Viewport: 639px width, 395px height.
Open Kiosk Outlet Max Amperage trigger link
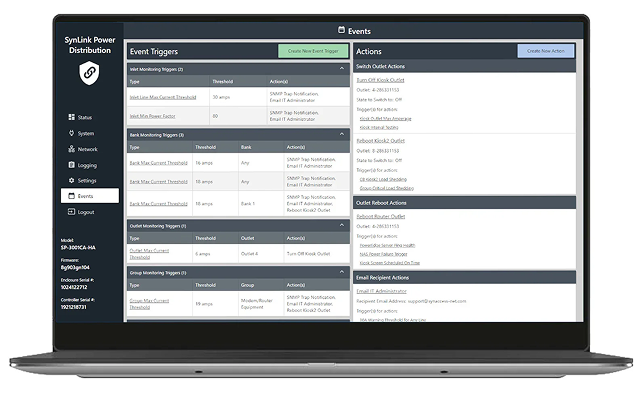point(386,119)
